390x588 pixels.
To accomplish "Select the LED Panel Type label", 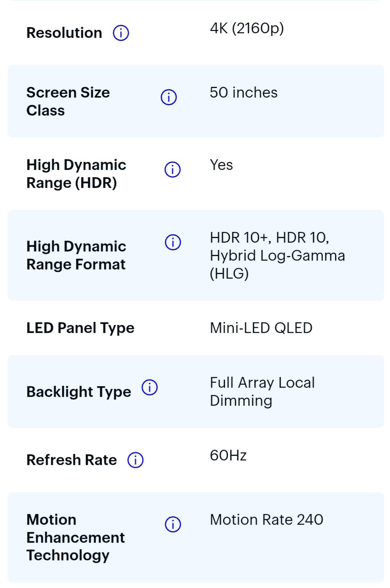I will (x=80, y=328).
